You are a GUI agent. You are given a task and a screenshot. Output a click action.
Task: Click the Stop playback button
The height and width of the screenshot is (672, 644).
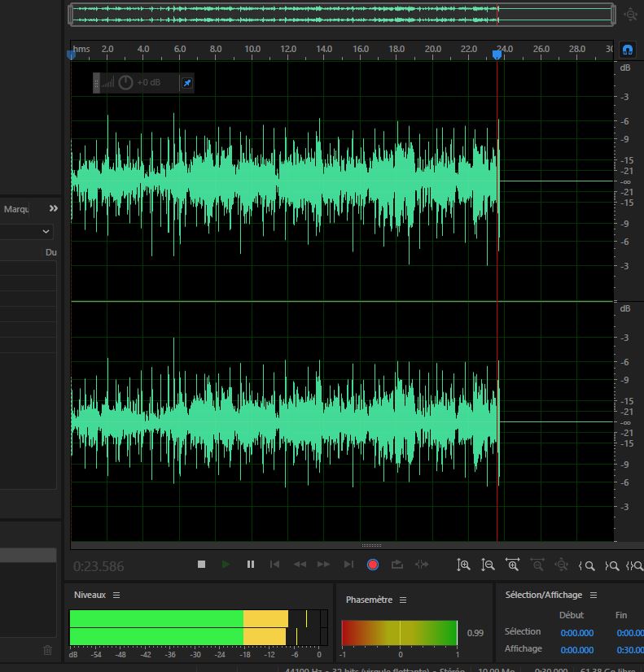point(202,565)
